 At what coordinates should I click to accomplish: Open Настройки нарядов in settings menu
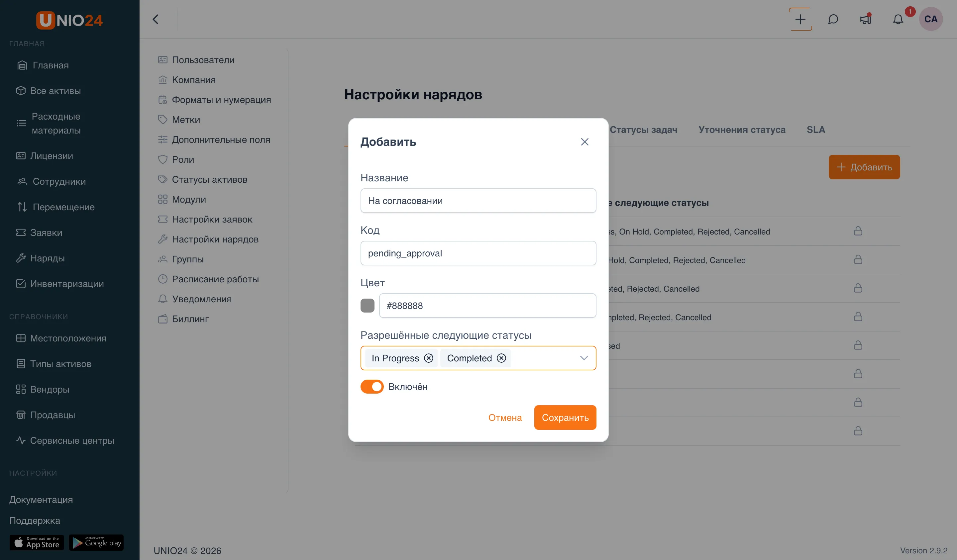pyautogui.click(x=215, y=239)
